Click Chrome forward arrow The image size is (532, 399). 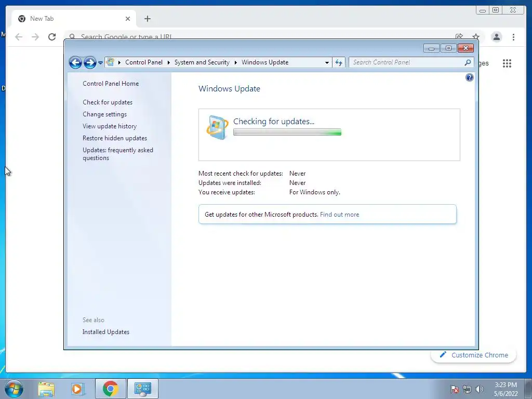35,37
